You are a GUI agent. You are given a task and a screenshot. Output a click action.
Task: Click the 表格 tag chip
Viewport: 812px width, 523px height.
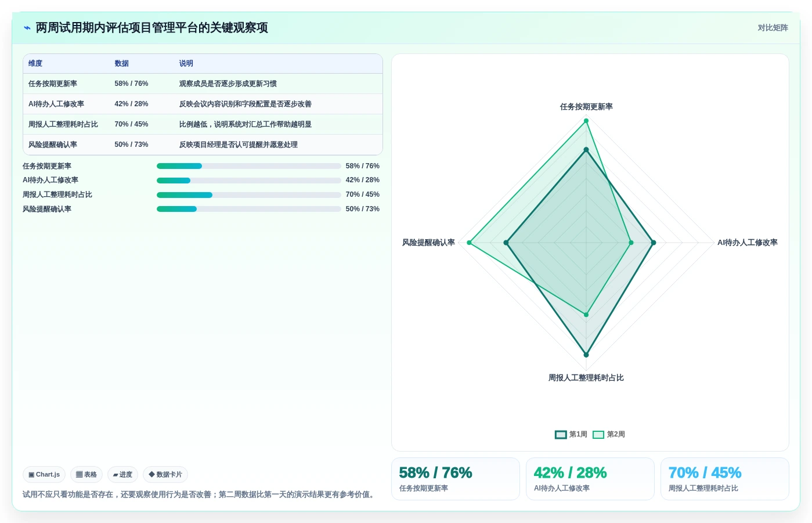86,475
